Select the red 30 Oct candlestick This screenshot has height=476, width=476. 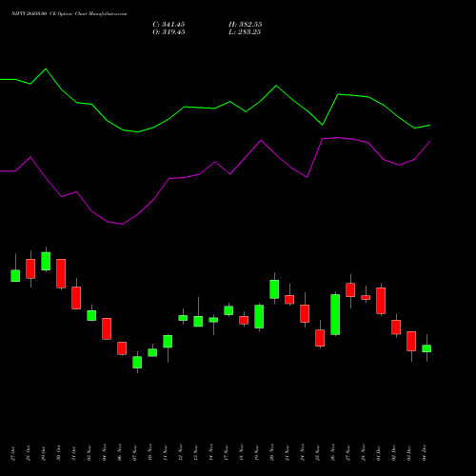(x=61, y=273)
